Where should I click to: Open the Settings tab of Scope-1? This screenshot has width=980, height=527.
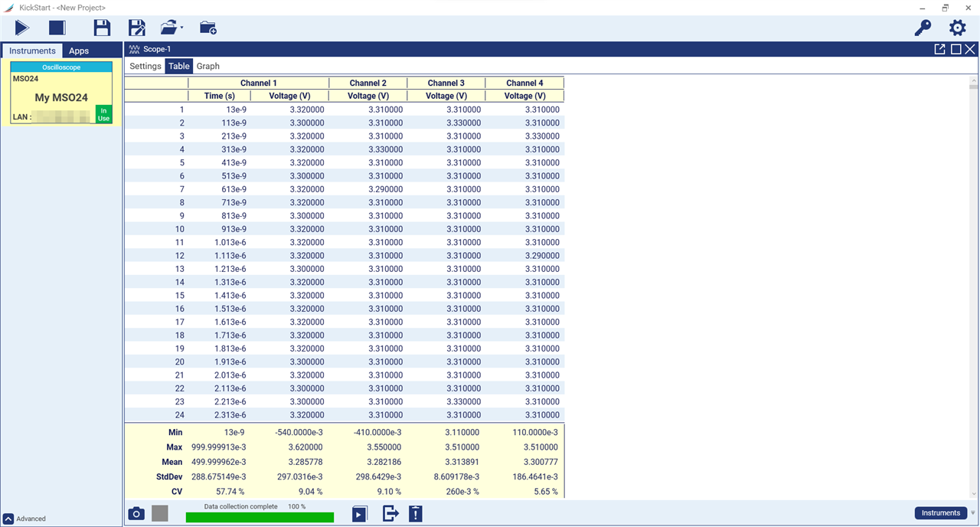(145, 66)
